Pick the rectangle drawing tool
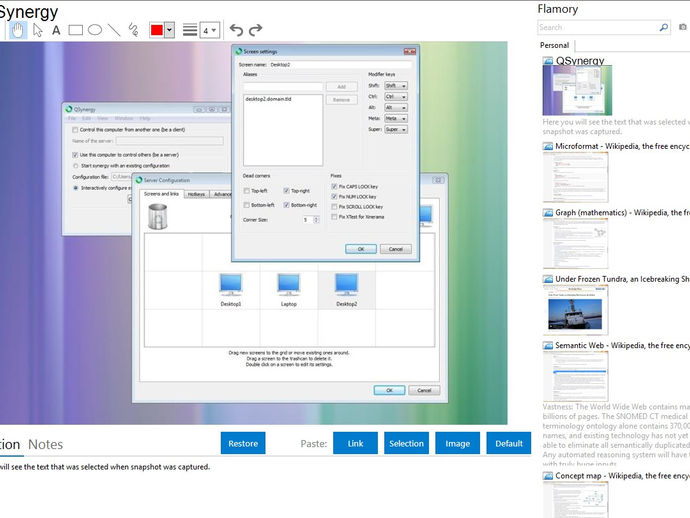 click(75, 30)
